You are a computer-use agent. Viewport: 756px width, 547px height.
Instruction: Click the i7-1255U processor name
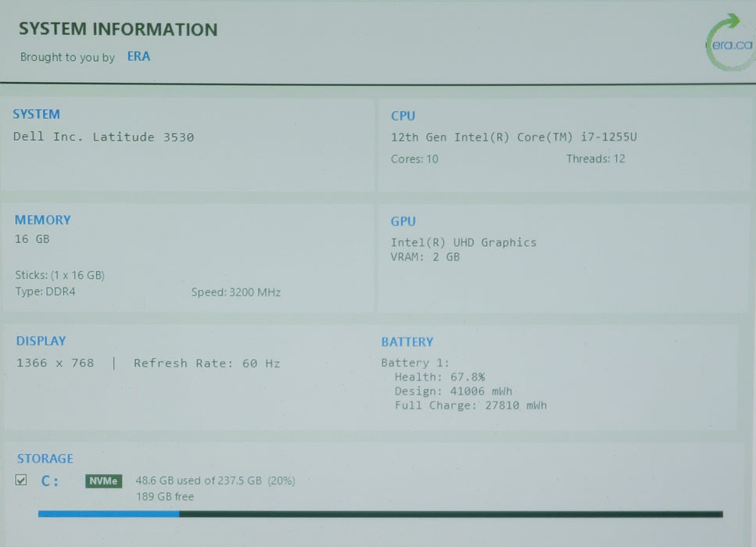514,138
